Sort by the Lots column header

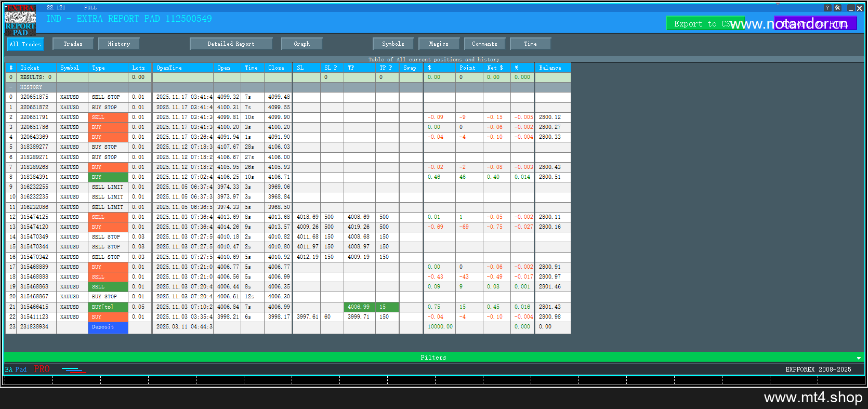pos(139,68)
